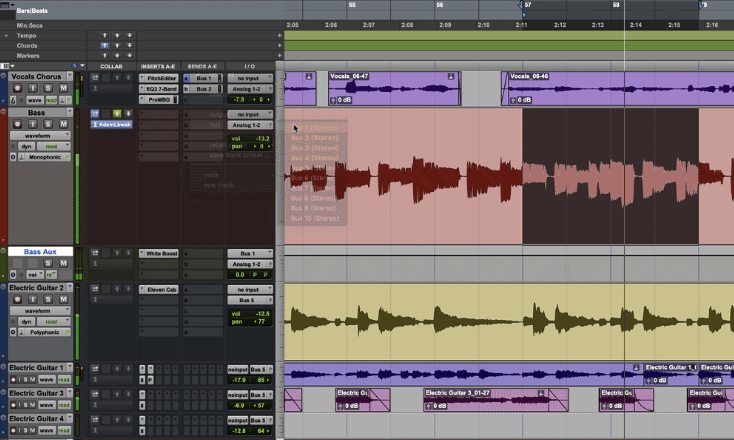Open elastic audio metronome icon on Vocals Chorus
Viewport: 734px width, 440px height.
pos(13,100)
